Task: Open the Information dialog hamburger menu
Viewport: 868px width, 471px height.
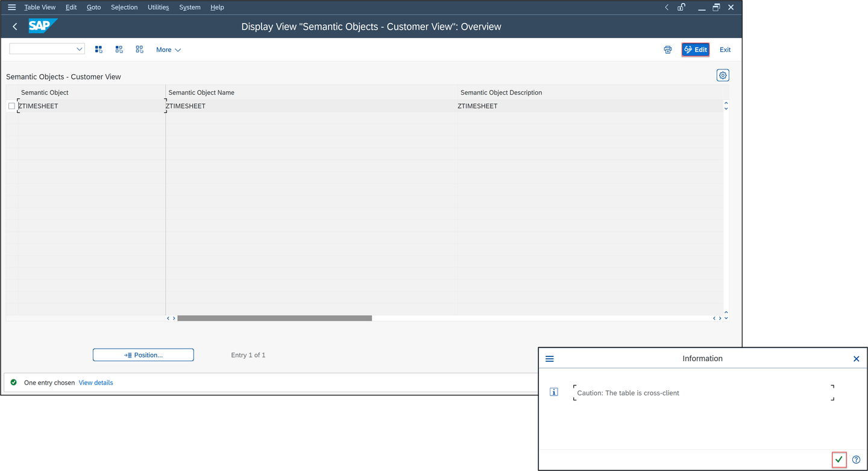Action: pos(550,358)
